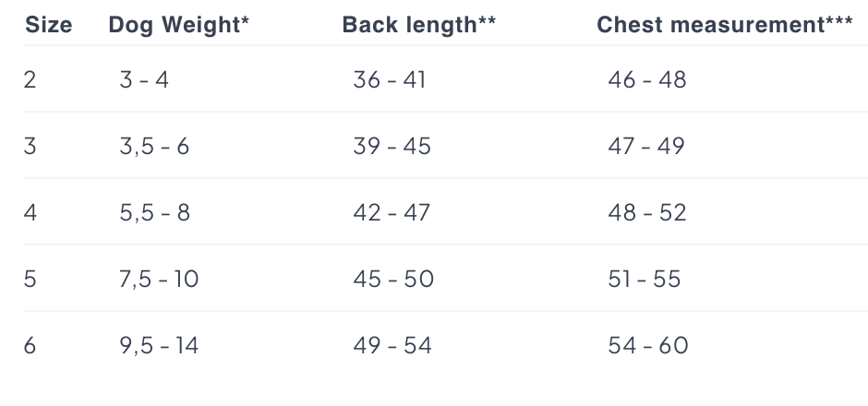The height and width of the screenshot is (406, 868).
Task: Click the Back length** column header
Action: point(419,26)
